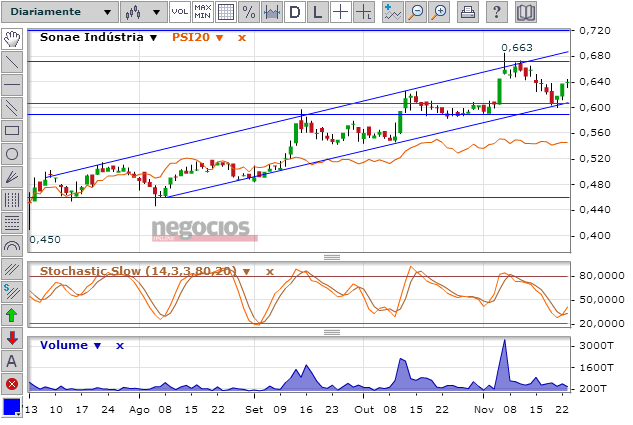Select the horizontal retracement lines tool
The height and width of the screenshot is (425, 633).
12,223
